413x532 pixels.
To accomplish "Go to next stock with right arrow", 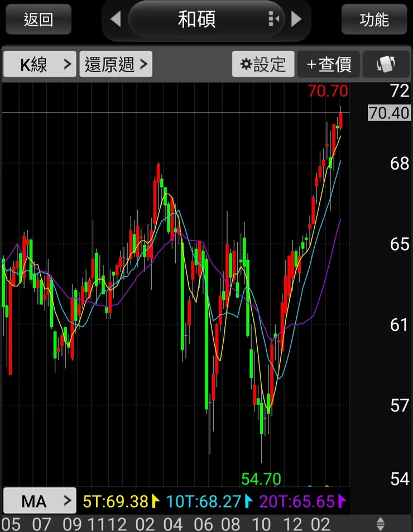I will (x=296, y=19).
